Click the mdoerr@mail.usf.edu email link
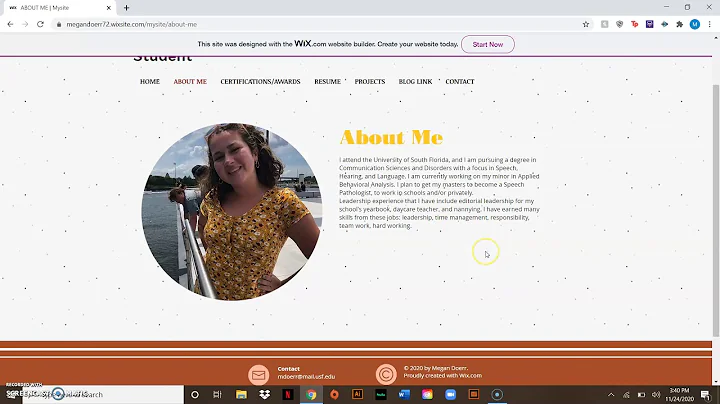Image resolution: width=720 pixels, height=404 pixels. coord(306,376)
